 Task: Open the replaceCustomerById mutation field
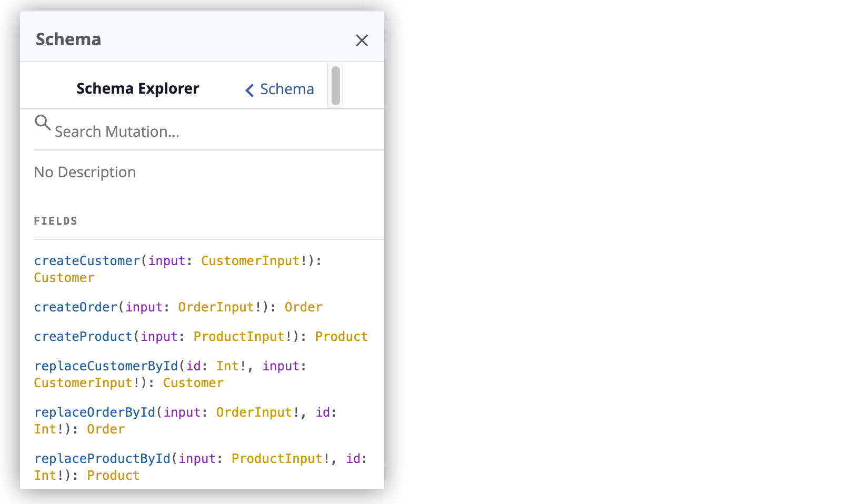106,366
